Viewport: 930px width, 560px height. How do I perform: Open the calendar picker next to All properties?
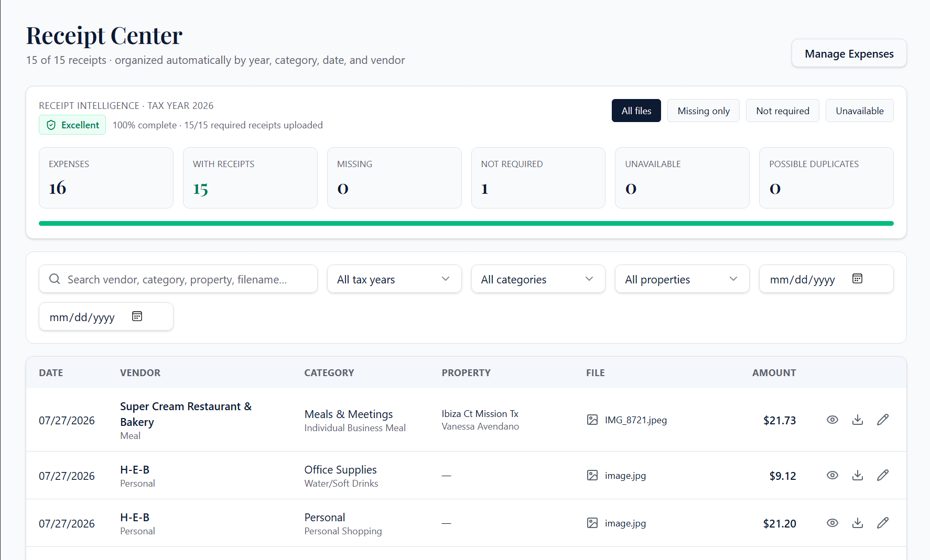(x=857, y=279)
